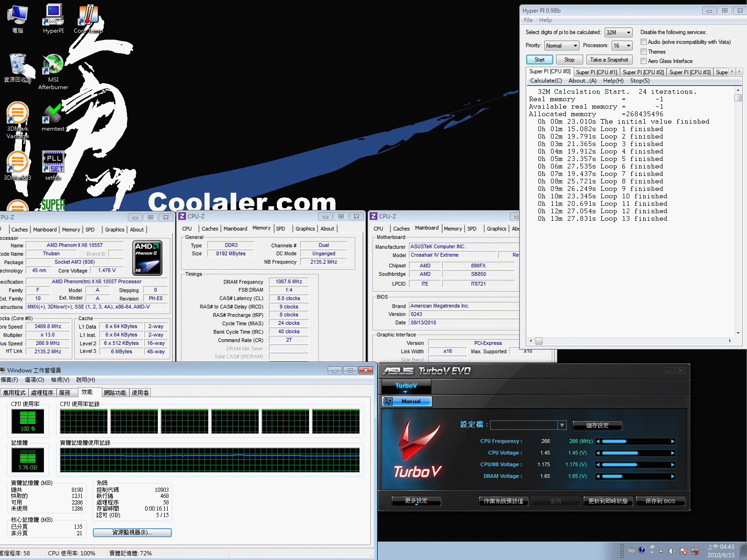Open 檢視(V) menu in Task Manager
Viewport: 747px width, 560px height.
click(60, 380)
